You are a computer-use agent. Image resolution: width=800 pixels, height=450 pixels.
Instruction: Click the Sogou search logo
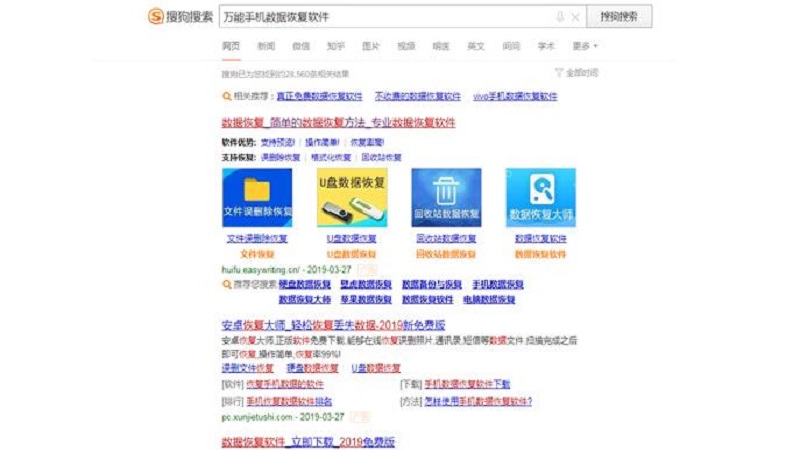click(x=178, y=17)
